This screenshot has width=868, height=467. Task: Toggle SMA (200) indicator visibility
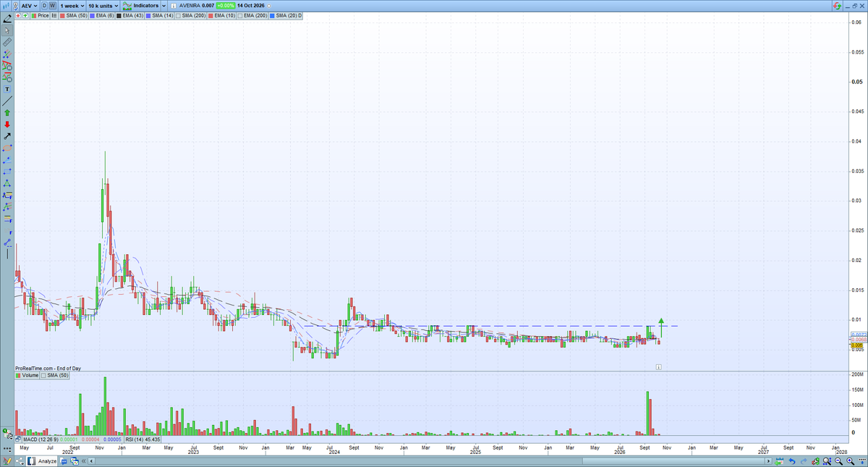pyautogui.click(x=190, y=15)
